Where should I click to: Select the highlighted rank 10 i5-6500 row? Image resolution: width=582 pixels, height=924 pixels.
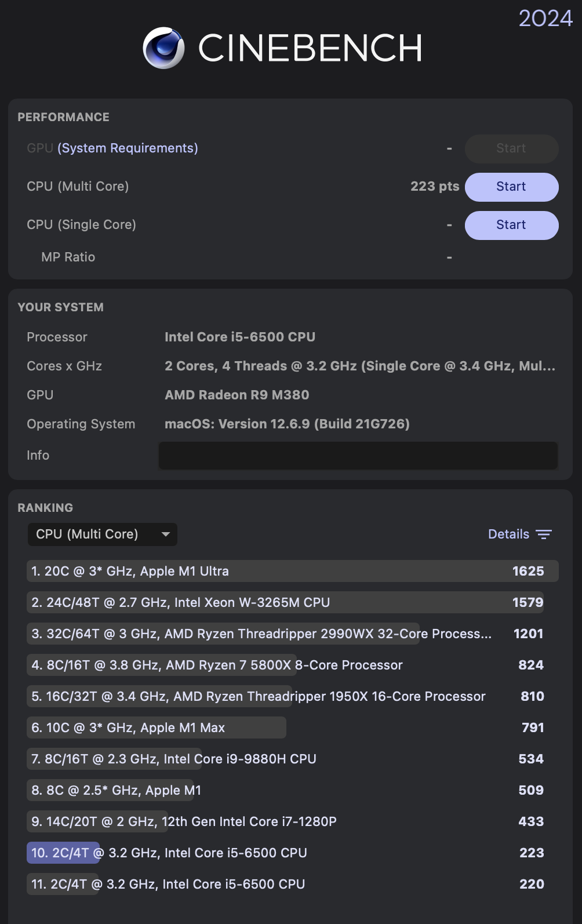click(x=285, y=853)
